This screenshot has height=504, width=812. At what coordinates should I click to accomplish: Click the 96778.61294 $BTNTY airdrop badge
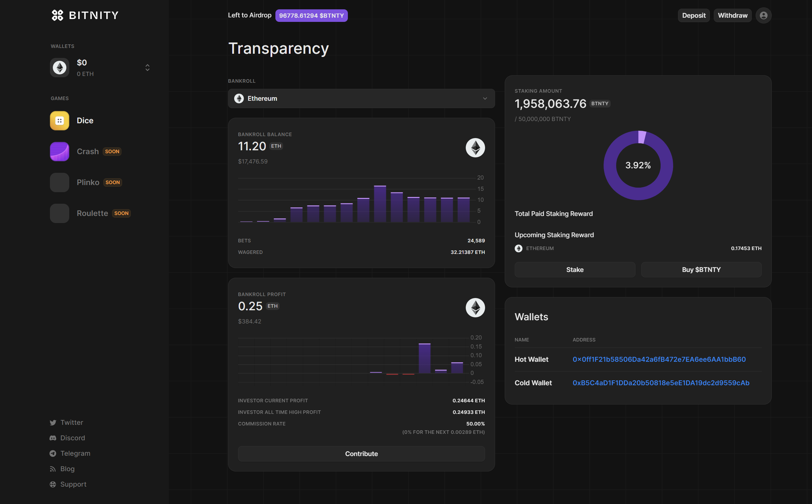pyautogui.click(x=311, y=16)
